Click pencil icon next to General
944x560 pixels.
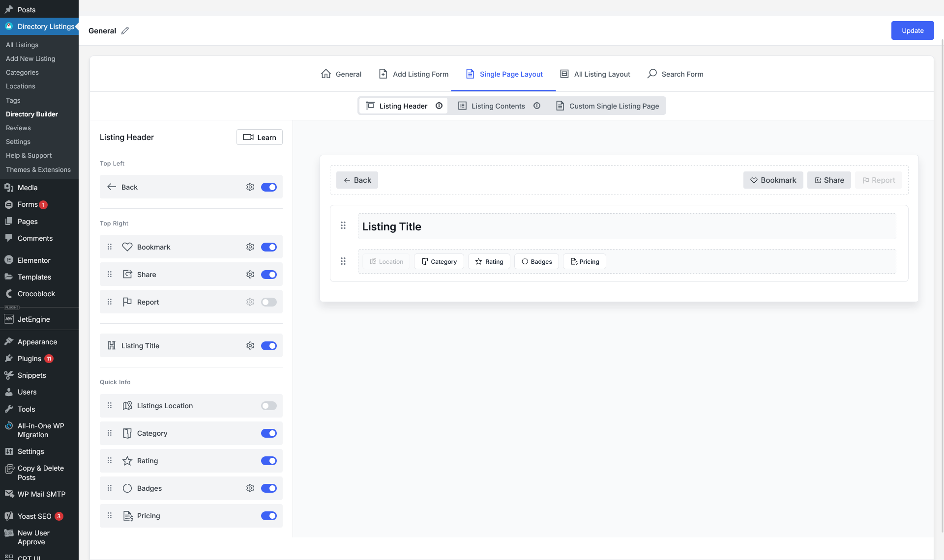pos(125,31)
